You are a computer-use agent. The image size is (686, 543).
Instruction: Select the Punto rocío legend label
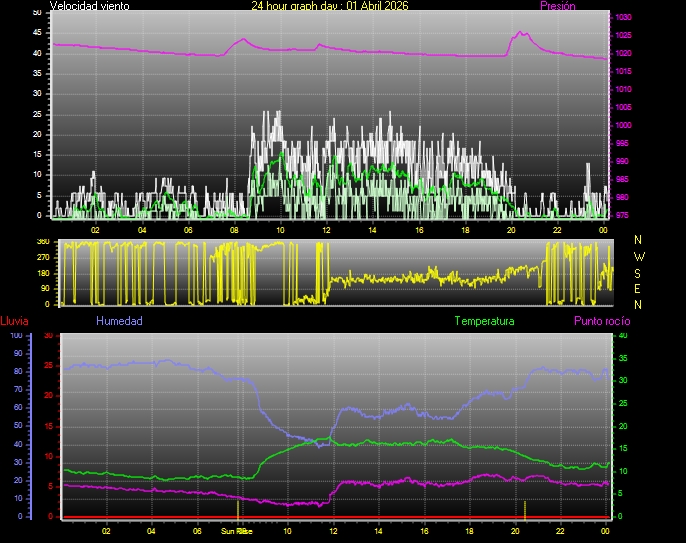pos(601,321)
